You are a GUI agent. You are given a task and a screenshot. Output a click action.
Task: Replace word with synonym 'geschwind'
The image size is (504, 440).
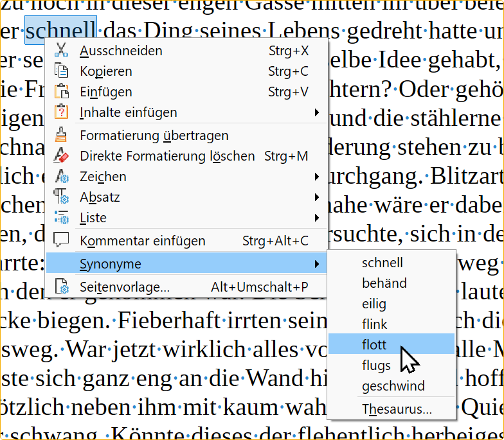coord(393,386)
